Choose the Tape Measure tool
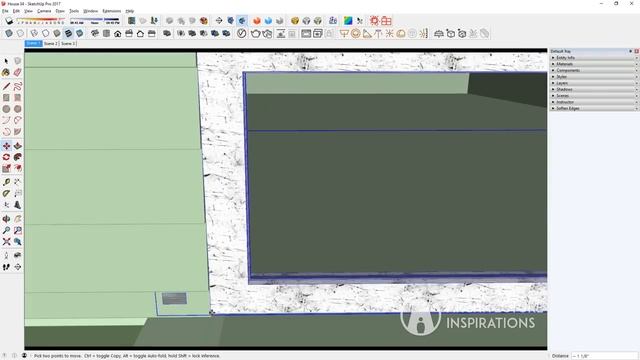 [6, 182]
